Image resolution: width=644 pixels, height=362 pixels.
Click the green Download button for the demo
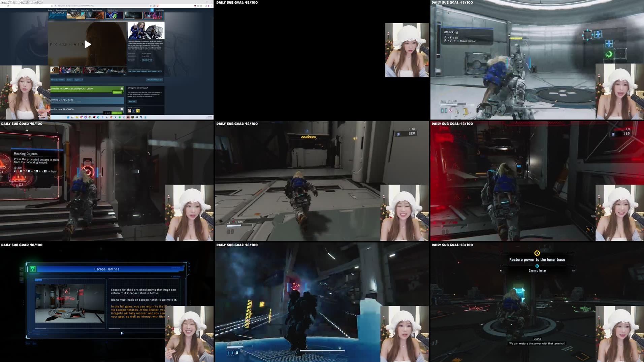point(117,92)
